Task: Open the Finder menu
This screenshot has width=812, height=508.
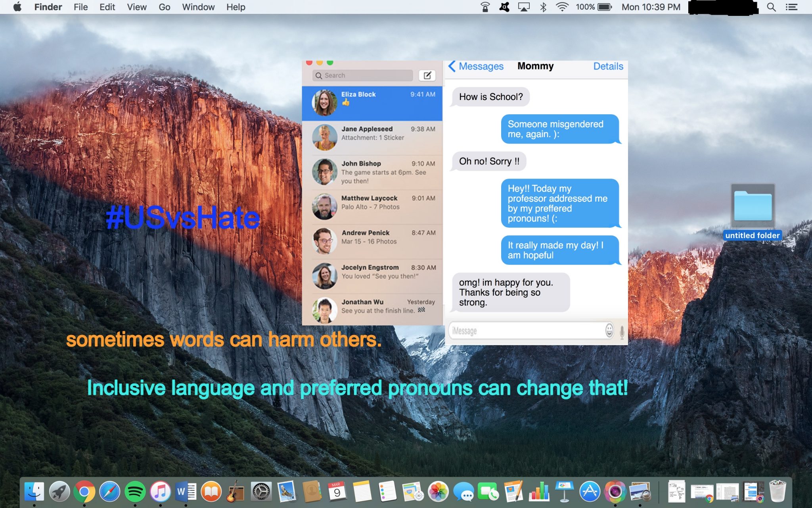Action: 48,7
